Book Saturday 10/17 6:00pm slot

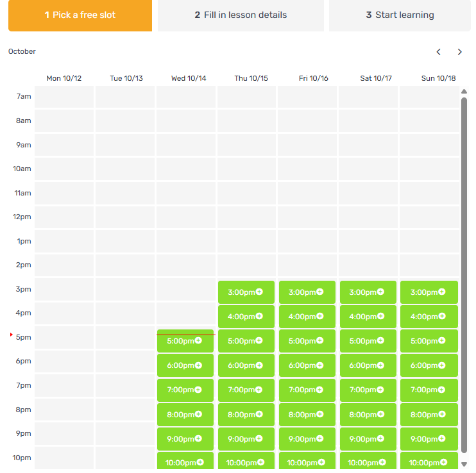[x=368, y=365]
